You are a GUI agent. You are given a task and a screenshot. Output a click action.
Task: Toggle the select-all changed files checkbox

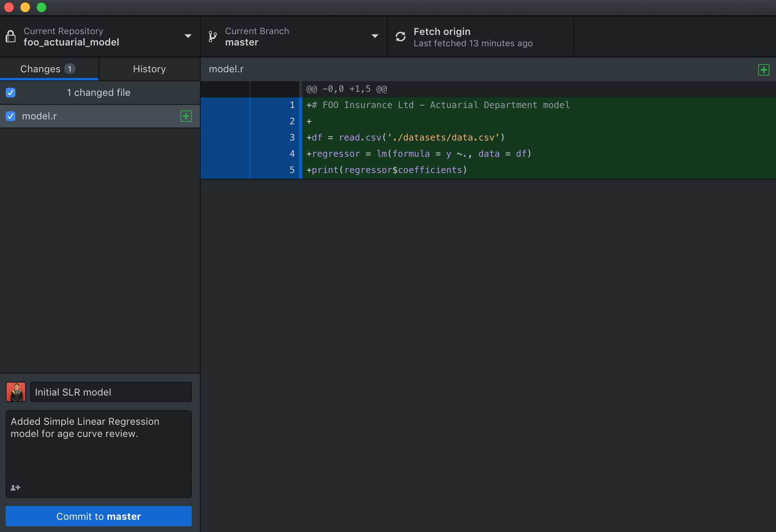click(11, 92)
